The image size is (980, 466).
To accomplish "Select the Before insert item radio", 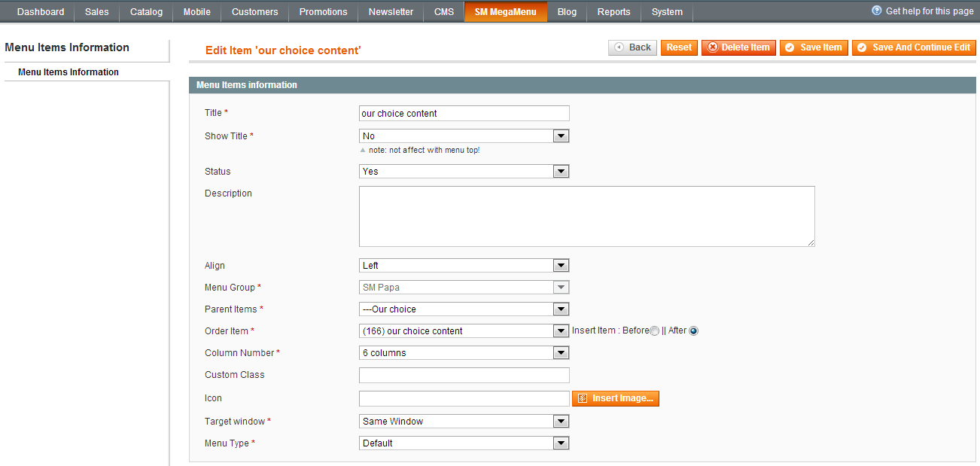I will 655,331.
